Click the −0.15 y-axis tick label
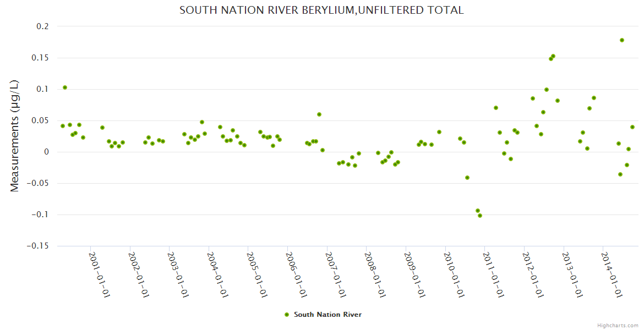This screenshot has width=644, height=330. click(x=37, y=246)
